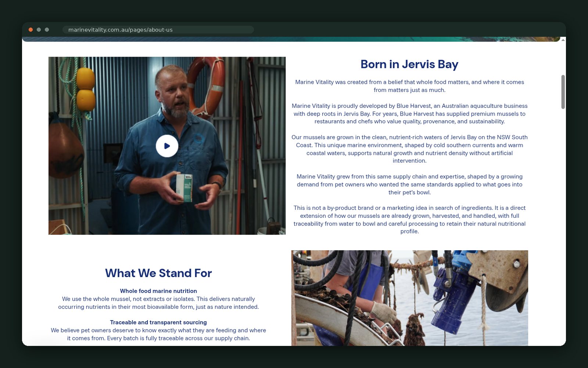Viewport: 588px width, 368px height.
Task: Click paragraph starting 'Marine Vitality is proudly developed'
Action: [x=409, y=114]
